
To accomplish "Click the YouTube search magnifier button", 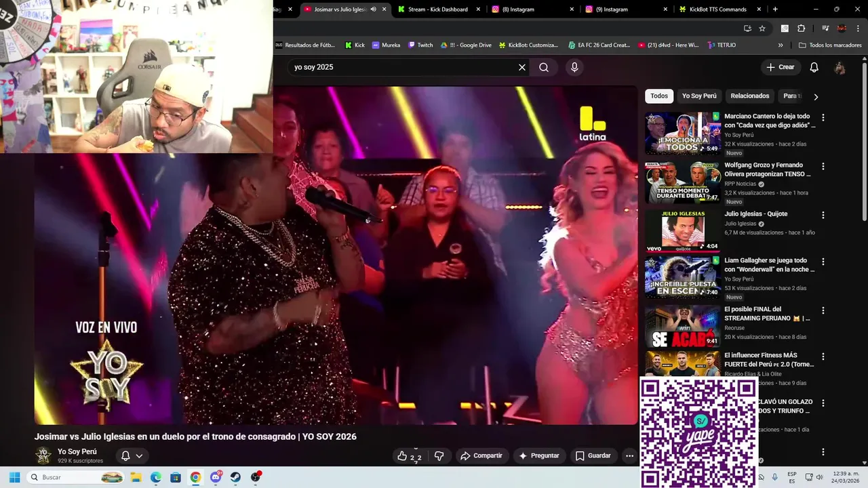I will tap(544, 67).
